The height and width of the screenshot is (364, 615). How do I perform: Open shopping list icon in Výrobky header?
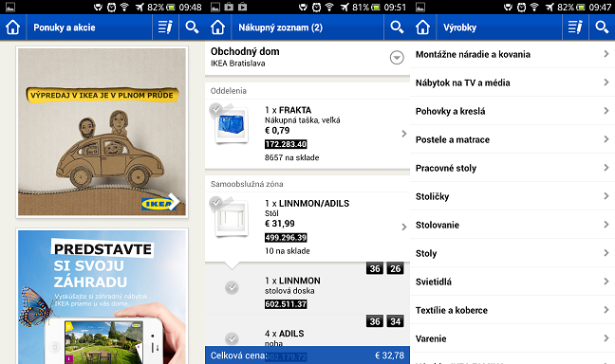(575, 27)
